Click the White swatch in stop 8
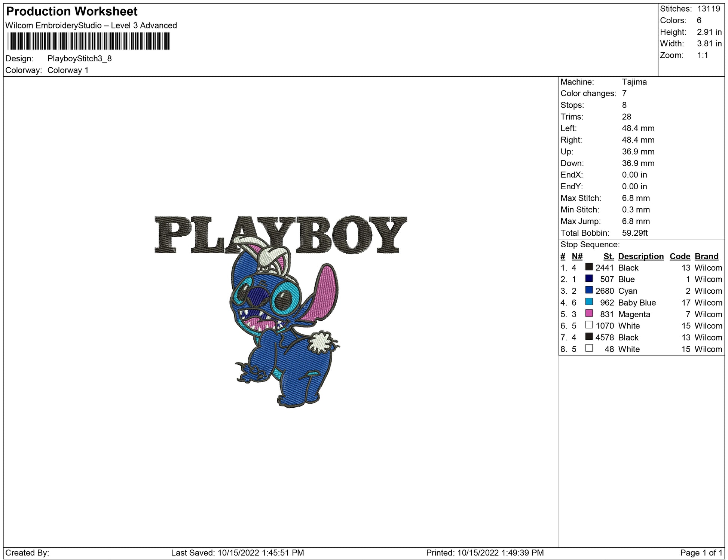728x560 pixels. tap(589, 348)
